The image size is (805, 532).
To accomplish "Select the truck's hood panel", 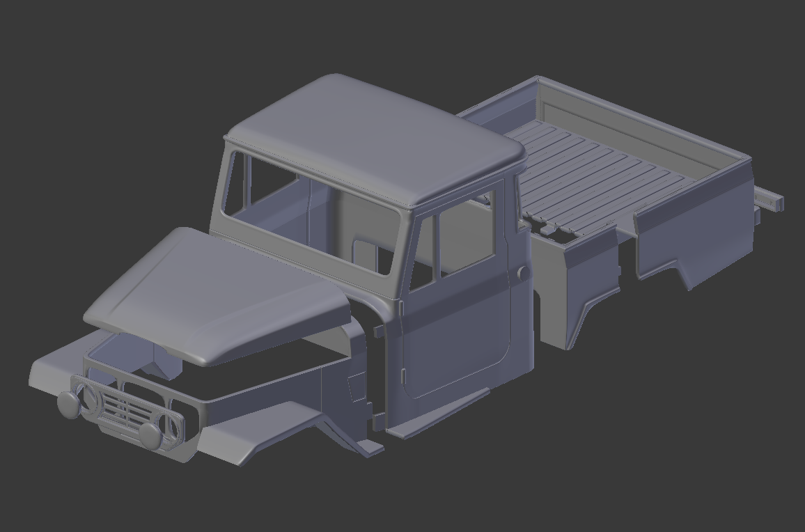I will click(216, 295).
